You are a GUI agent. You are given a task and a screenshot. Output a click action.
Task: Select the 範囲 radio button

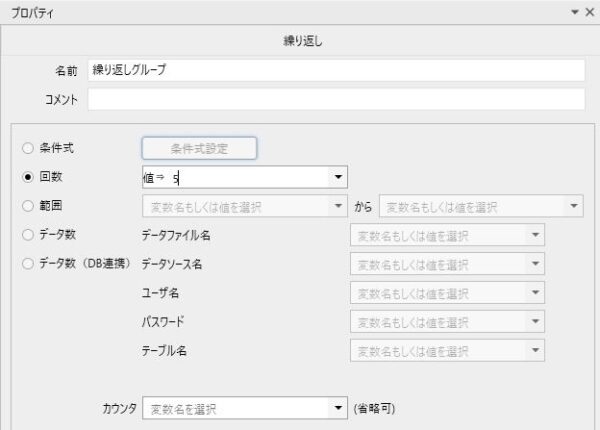(x=28, y=206)
